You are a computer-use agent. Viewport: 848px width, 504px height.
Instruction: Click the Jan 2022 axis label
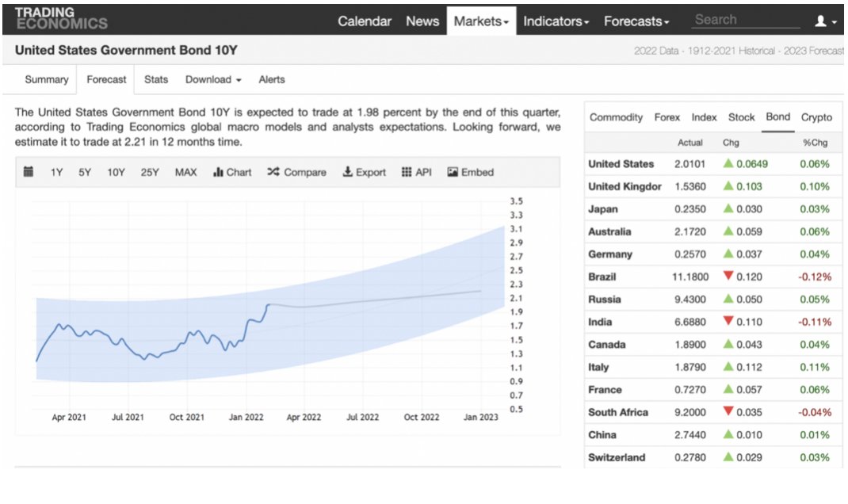[x=246, y=418]
